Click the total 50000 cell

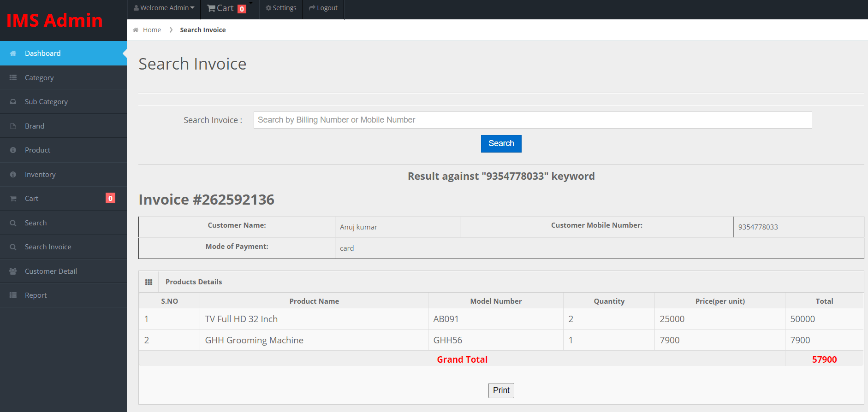tap(824, 319)
